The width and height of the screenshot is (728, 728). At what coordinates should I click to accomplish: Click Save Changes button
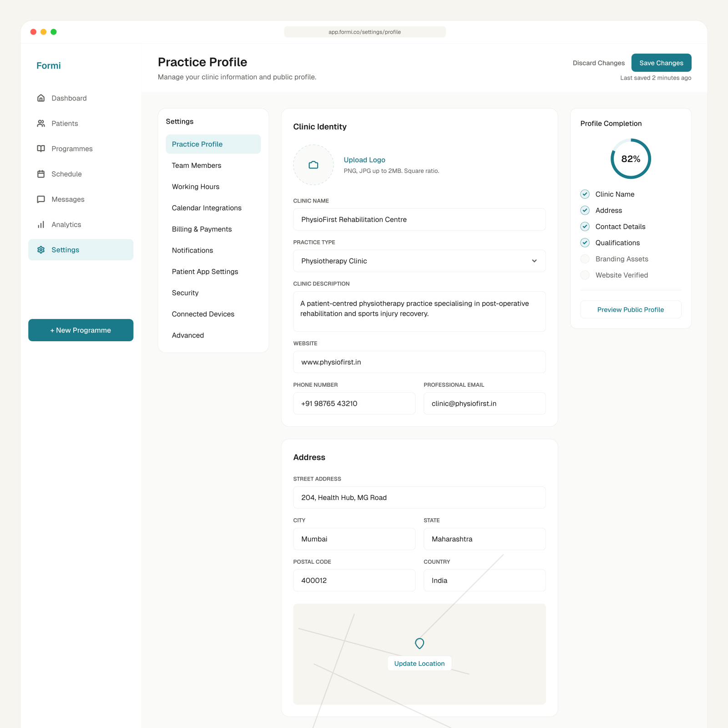(x=661, y=63)
